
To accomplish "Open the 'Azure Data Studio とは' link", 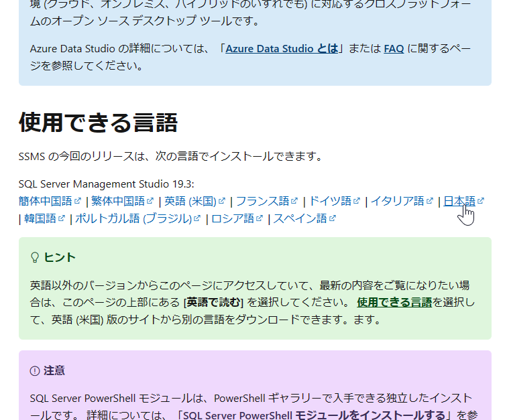I will [282, 49].
